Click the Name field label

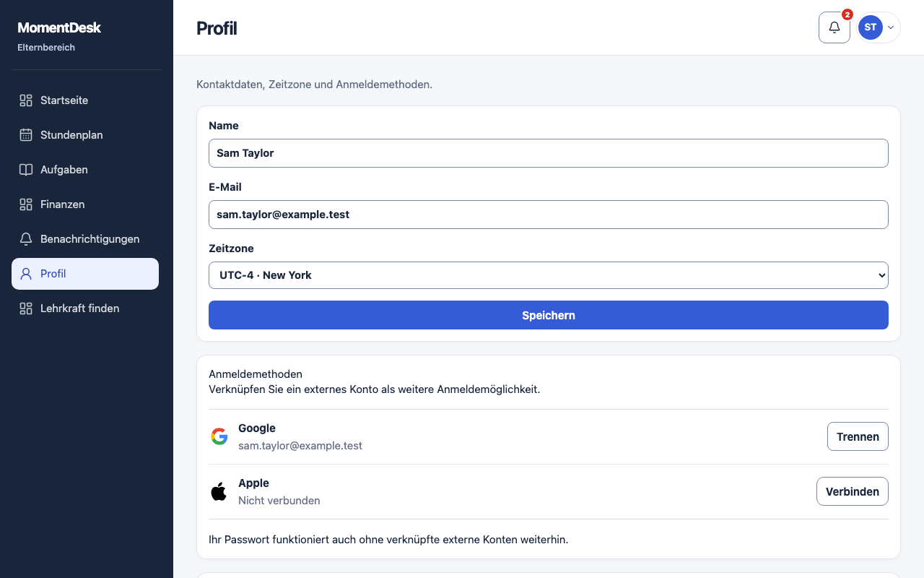tap(224, 126)
